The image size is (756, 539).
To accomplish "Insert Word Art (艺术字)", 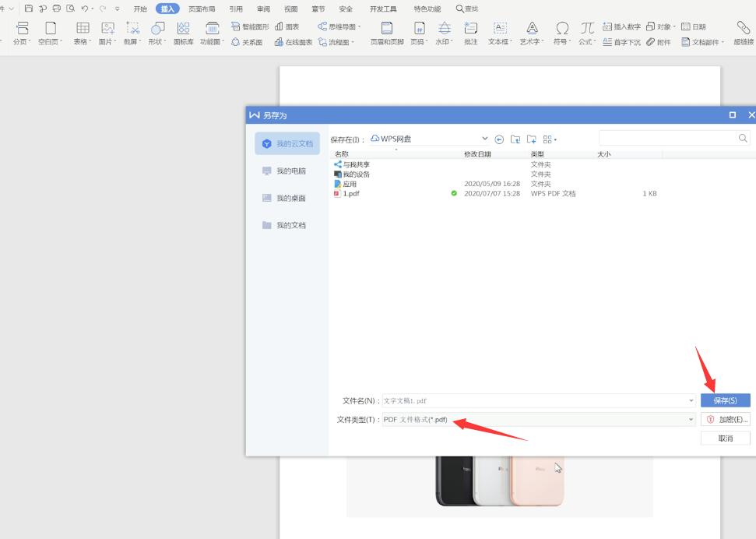I will point(531,33).
